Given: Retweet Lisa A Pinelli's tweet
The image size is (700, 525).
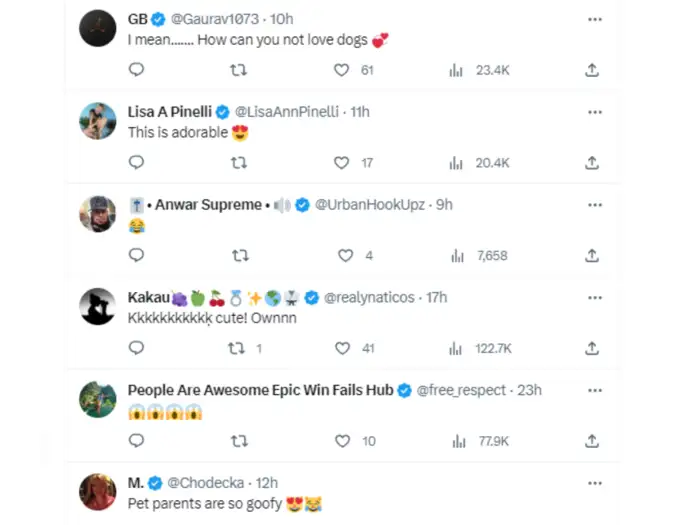Looking at the screenshot, I should [x=239, y=162].
